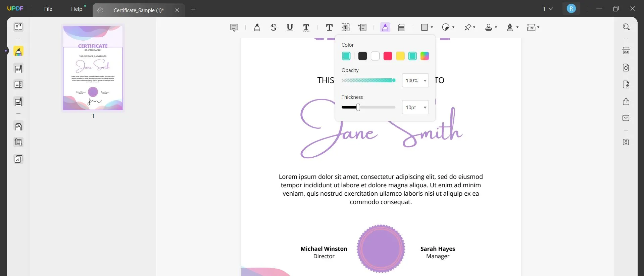Expand measurement tool options arrow
Image resolution: width=644 pixels, height=276 pixels.
538,27
